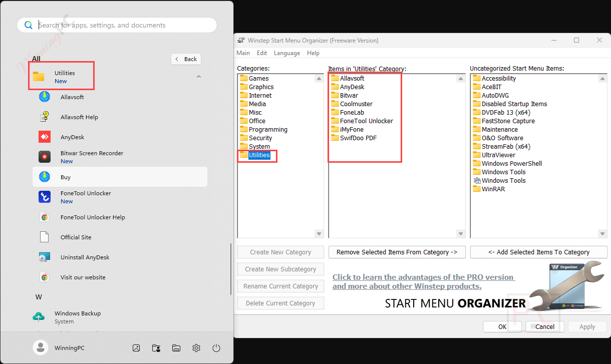Open the Buy shortcut in Start menu
This screenshot has width=611, height=364.
120,177
